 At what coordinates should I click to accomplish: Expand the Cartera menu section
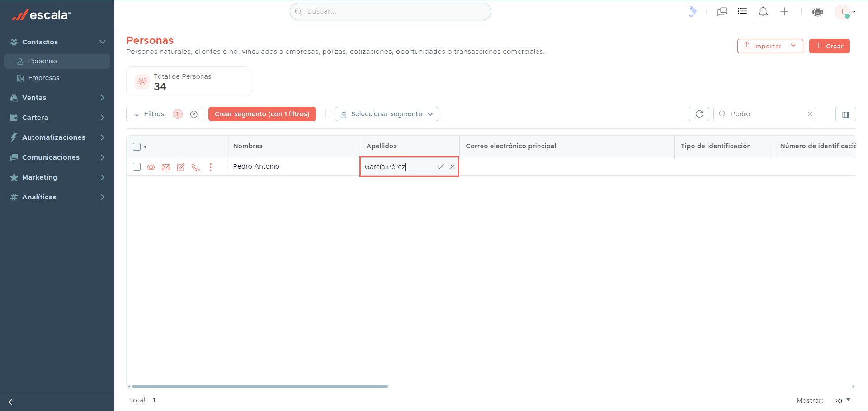pyautogui.click(x=103, y=118)
